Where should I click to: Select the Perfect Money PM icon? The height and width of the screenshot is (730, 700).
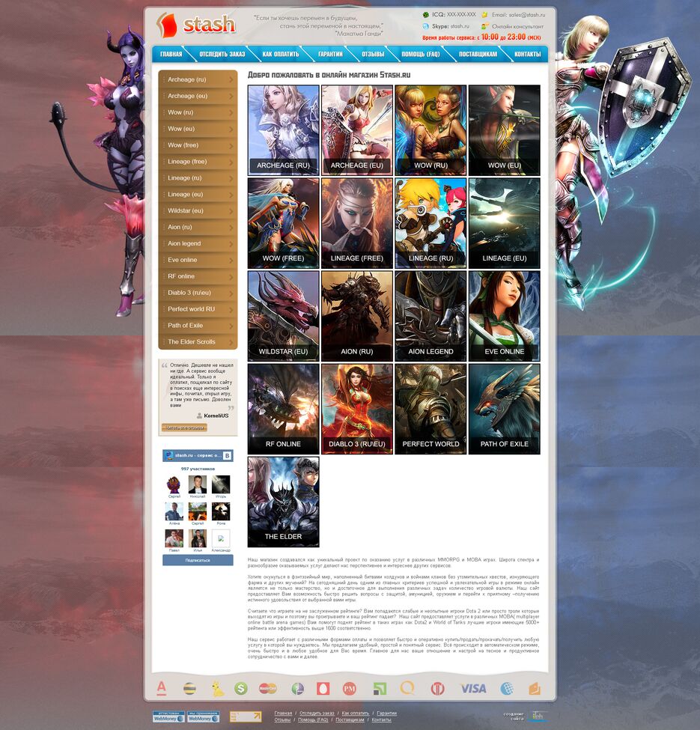coord(349,689)
